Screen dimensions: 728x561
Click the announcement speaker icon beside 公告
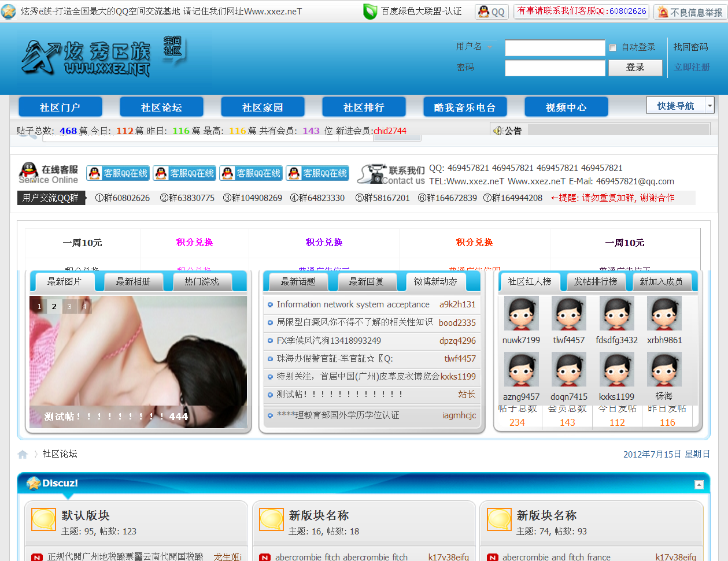[x=497, y=131]
